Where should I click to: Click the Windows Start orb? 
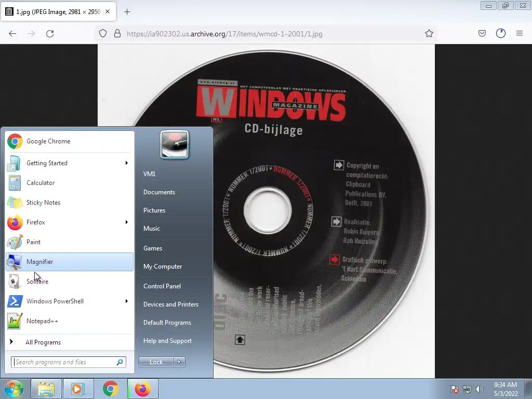point(14,389)
